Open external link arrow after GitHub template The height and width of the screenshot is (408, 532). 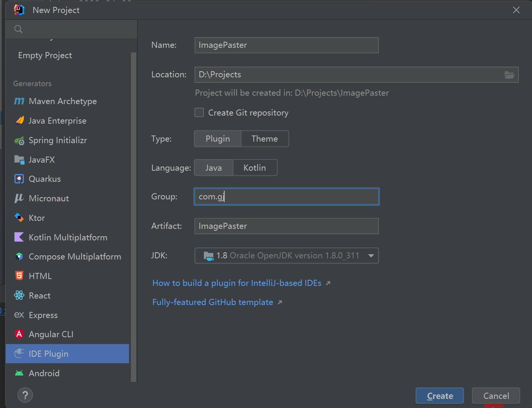280,302
